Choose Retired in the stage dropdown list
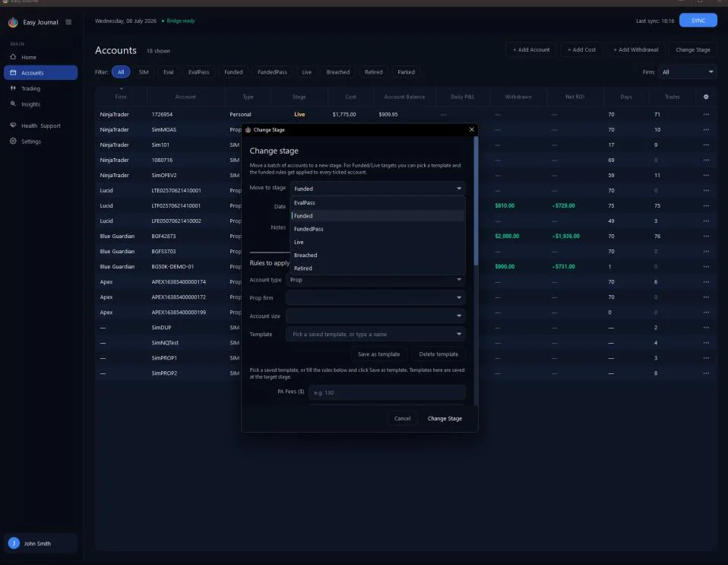728x565 pixels. tap(378, 268)
